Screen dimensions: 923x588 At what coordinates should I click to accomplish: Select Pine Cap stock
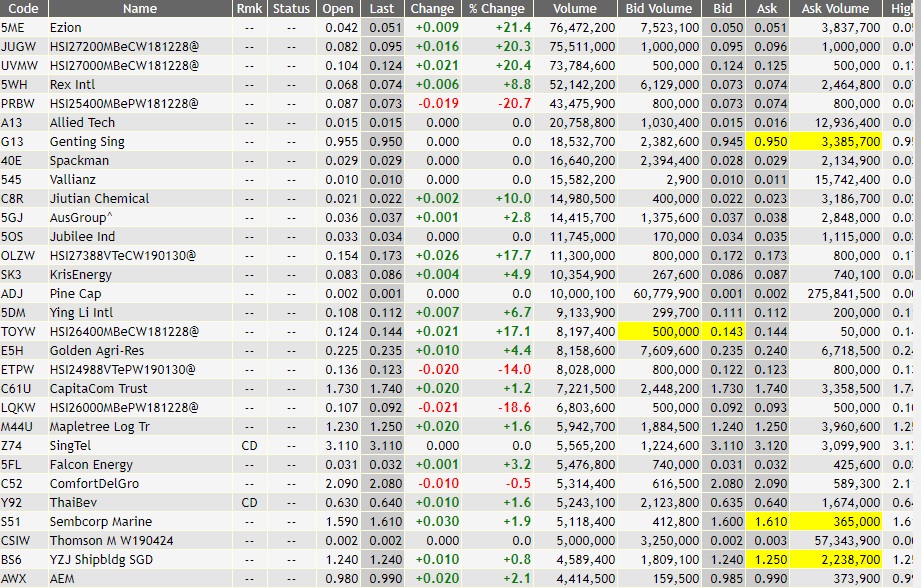[75, 294]
